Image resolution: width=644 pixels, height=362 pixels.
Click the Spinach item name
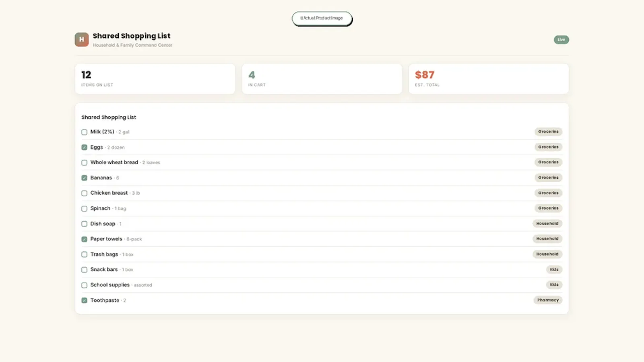pos(100,208)
